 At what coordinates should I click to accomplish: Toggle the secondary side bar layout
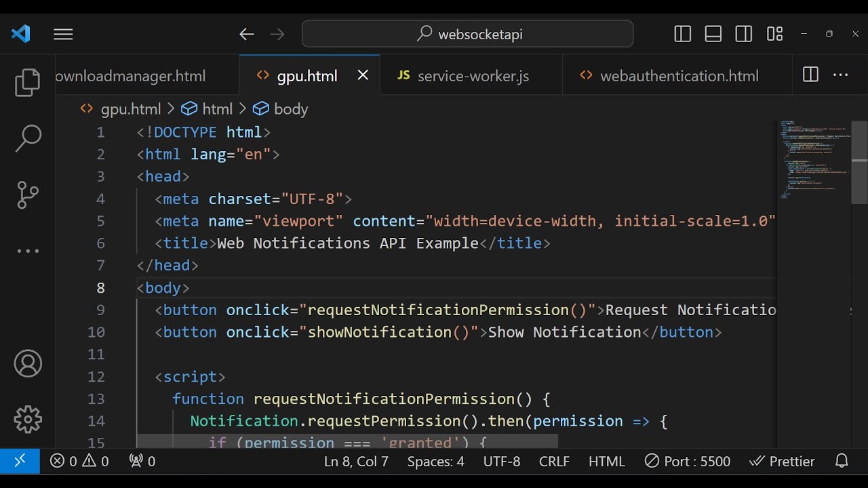(x=744, y=34)
